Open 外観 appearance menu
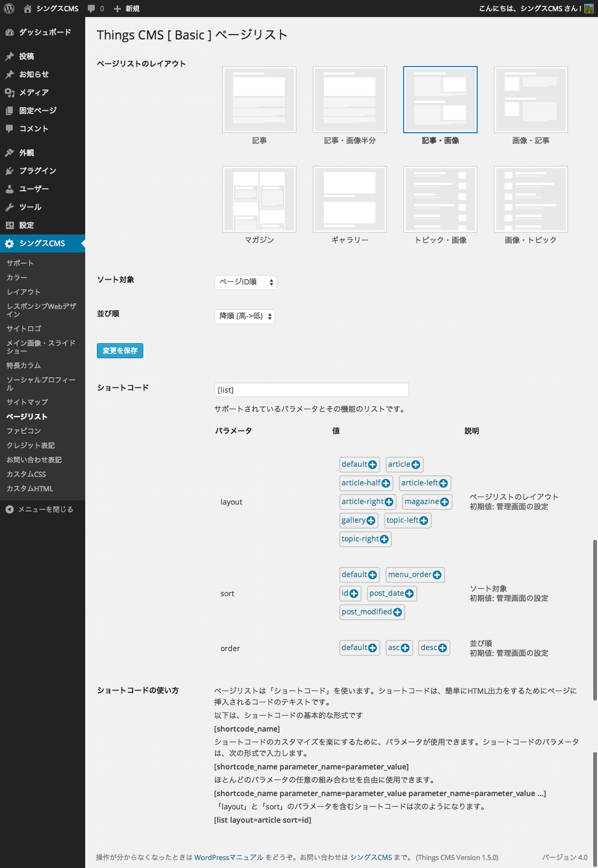 point(43,153)
